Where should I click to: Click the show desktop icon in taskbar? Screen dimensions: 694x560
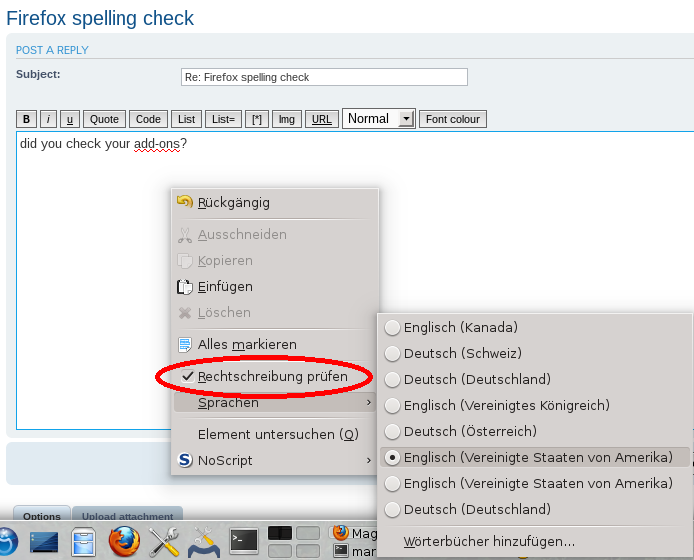pos(44,542)
